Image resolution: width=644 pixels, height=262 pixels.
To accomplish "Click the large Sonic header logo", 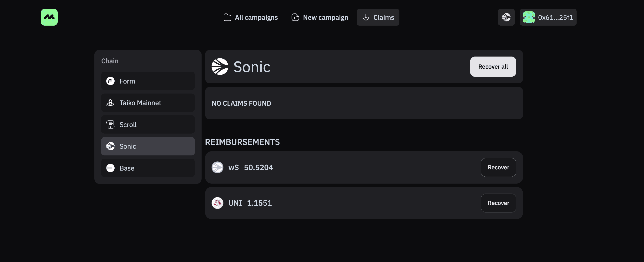I will pos(220,67).
